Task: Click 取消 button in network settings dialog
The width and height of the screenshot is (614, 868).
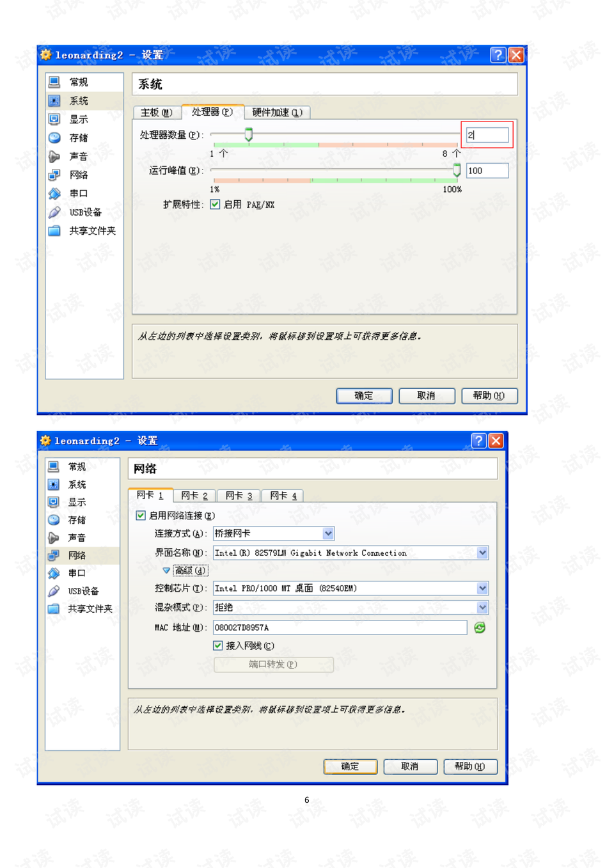Action: (x=410, y=766)
